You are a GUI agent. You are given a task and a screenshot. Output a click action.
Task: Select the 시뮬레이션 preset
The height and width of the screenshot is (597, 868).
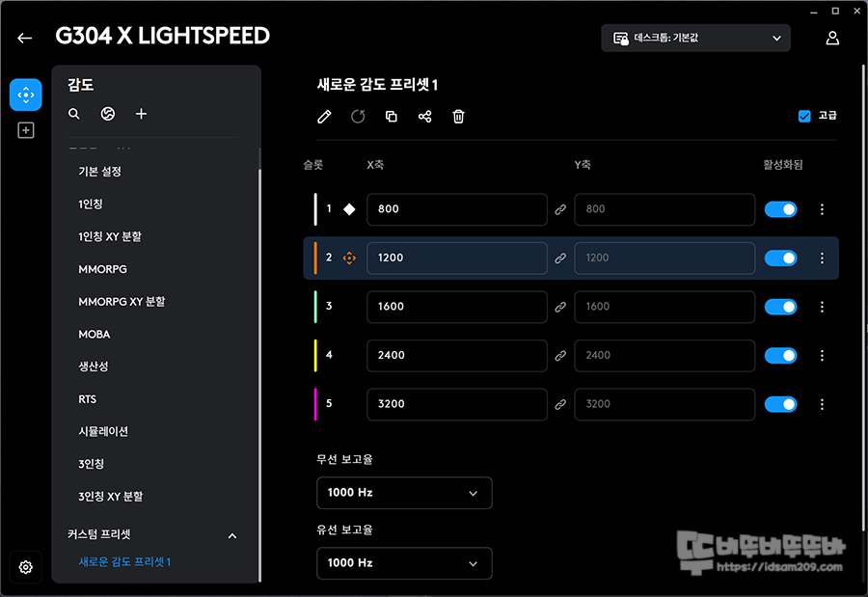click(x=103, y=431)
